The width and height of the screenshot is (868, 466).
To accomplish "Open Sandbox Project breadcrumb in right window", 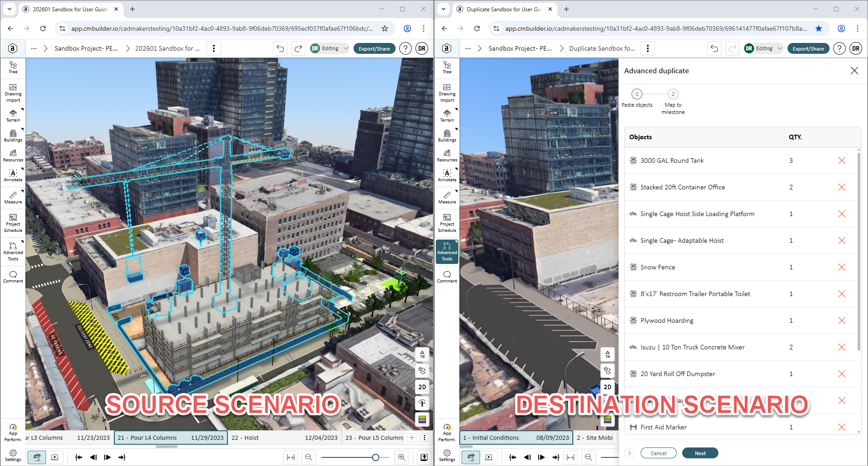I will click(520, 48).
